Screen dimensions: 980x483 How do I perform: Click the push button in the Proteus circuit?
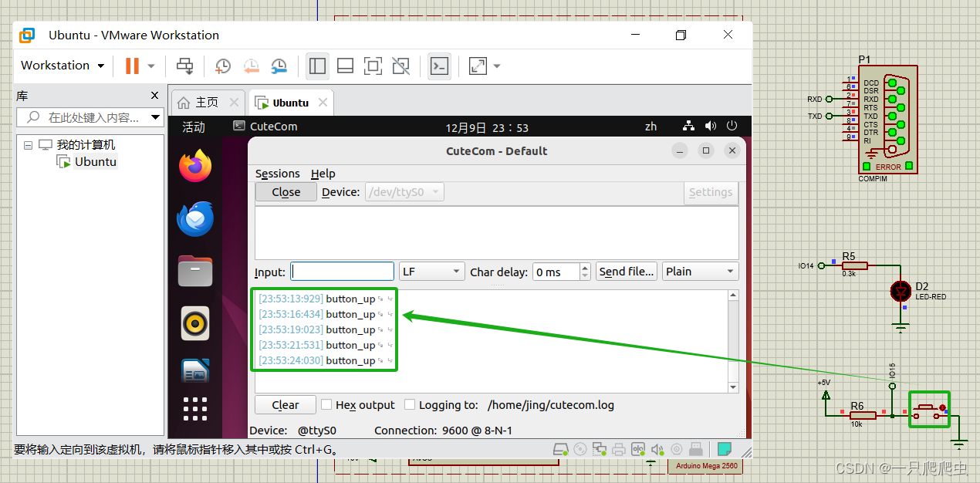[x=929, y=410]
